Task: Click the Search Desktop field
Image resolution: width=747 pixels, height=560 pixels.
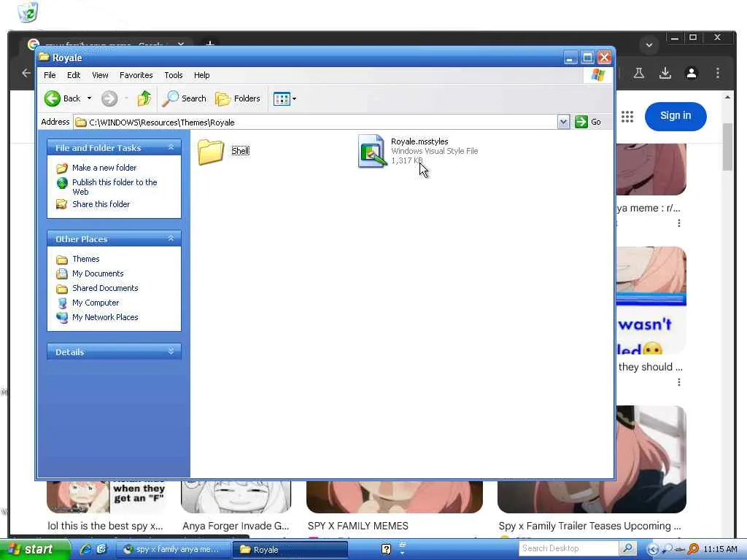Action: pos(569,548)
